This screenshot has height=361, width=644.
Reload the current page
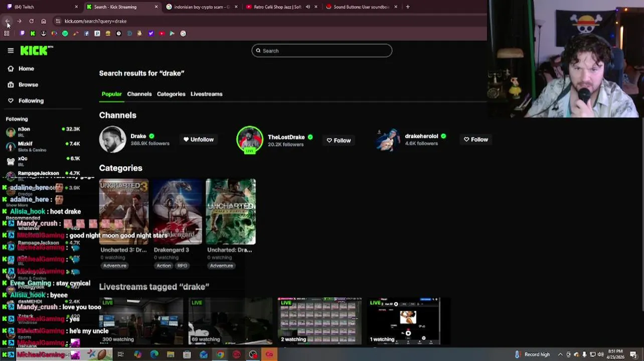[31, 21]
